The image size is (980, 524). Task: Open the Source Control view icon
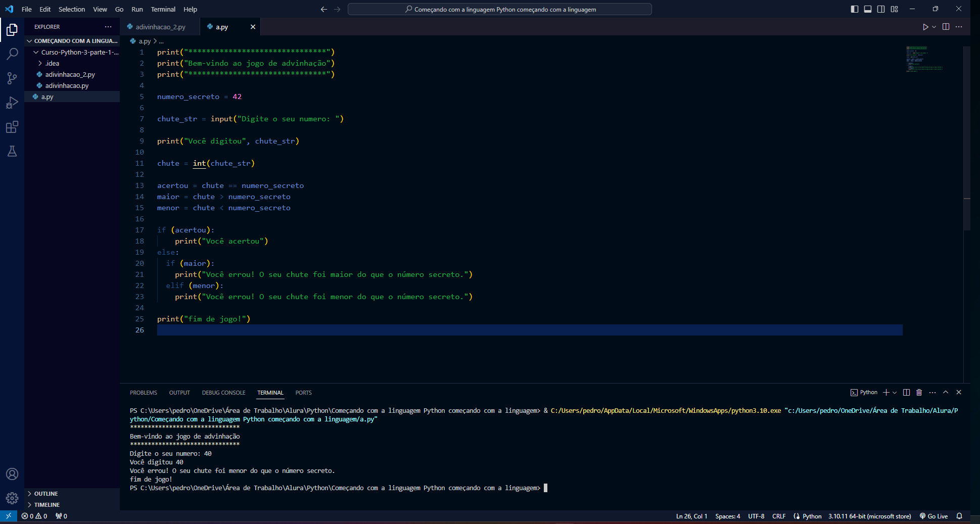point(12,78)
